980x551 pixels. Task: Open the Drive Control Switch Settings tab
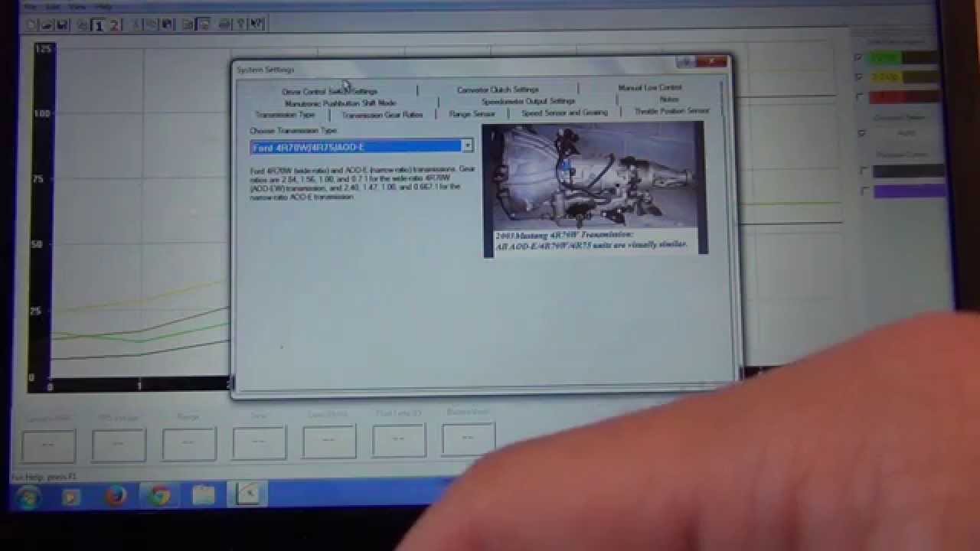tap(329, 91)
